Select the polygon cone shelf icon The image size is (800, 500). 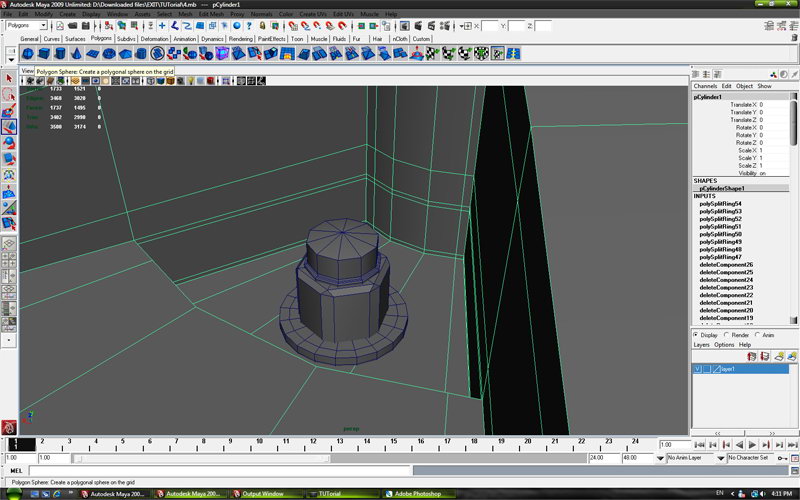tap(76, 54)
